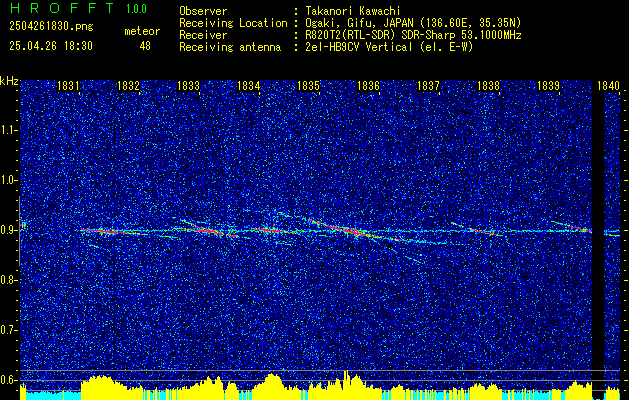The height and width of the screenshot is (400, 629).
Task: Click the 1835 time marker
Action: click(x=308, y=86)
